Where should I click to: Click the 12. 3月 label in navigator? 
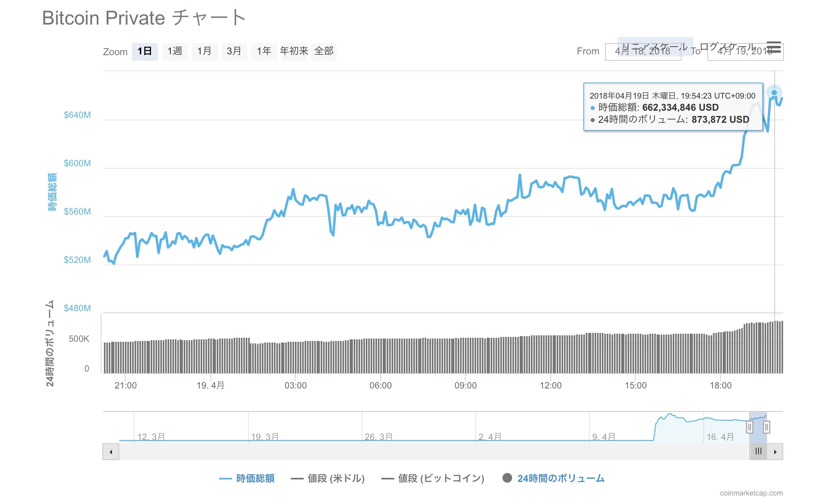(x=151, y=437)
